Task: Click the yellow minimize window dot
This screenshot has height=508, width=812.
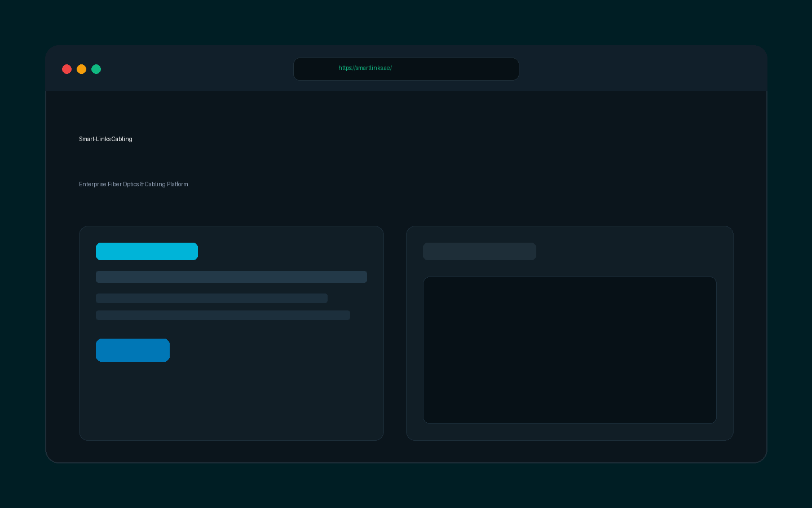Action: click(x=81, y=69)
